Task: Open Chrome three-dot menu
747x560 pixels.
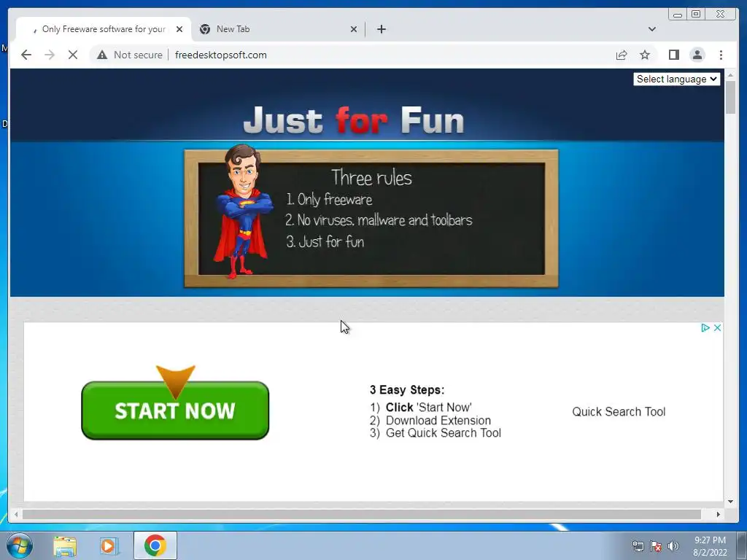Action: point(721,55)
